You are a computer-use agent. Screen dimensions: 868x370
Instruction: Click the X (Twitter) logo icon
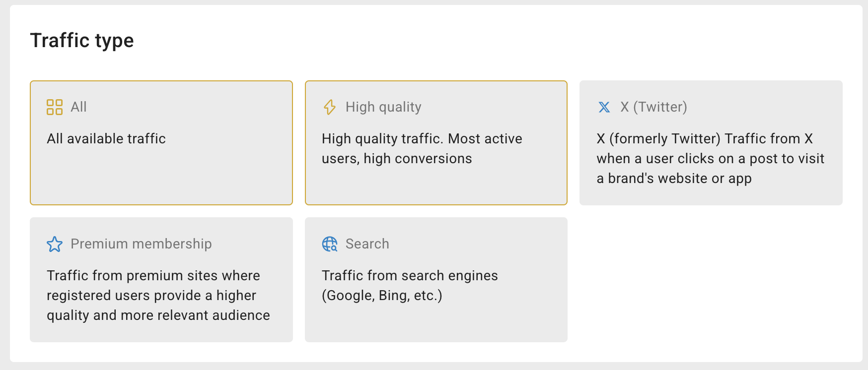(x=604, y=107)
